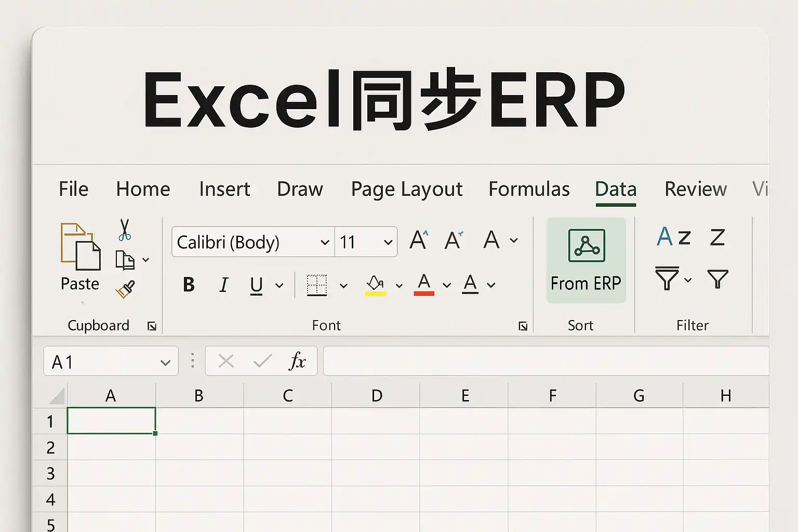Open the Name Box A1 dropdown arrow
This screenshot has height=532, width=798.
click(x=165, y=363)
